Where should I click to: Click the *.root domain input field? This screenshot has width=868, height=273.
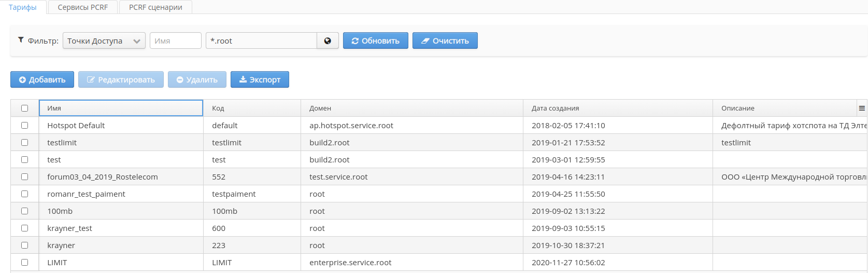261,40
